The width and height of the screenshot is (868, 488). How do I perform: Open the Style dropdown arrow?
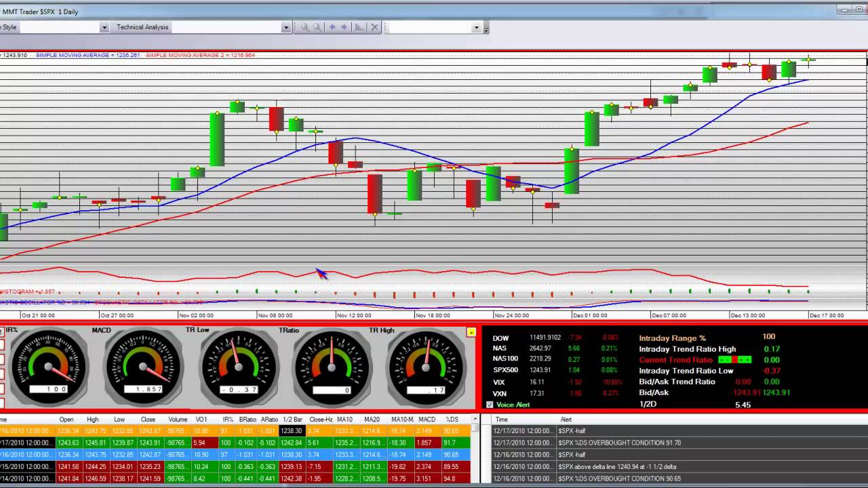104,28
